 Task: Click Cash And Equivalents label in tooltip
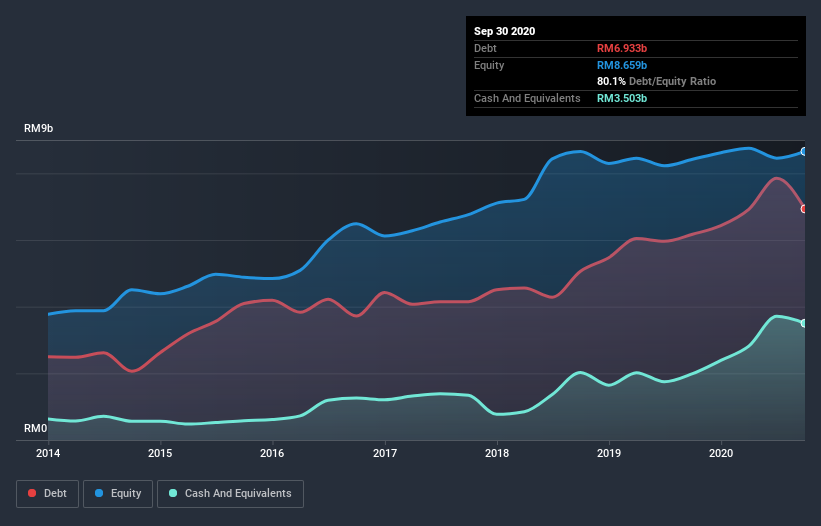pyautogui.click(x=527, y=99)
